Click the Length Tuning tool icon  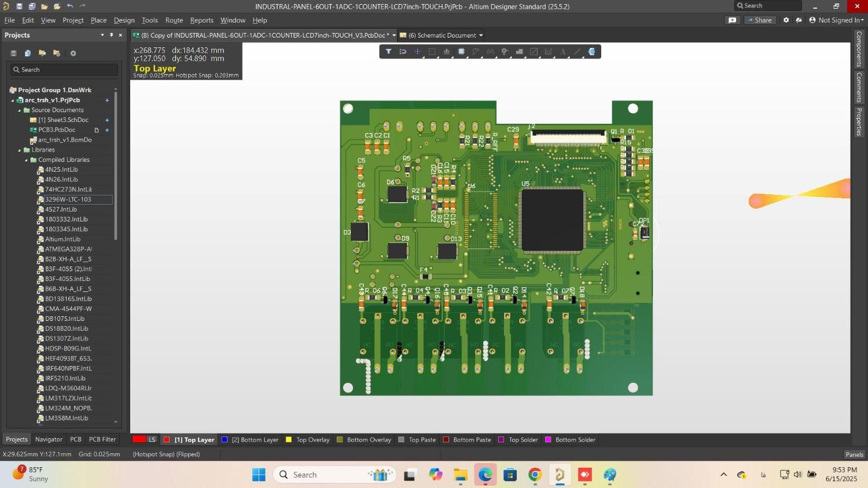490,51
